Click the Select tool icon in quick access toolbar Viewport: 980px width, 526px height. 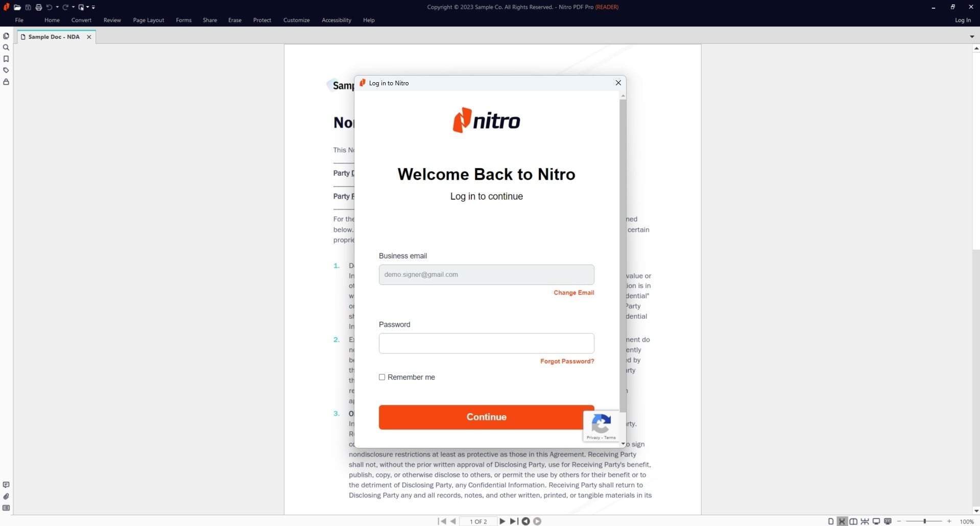[81, 7]
